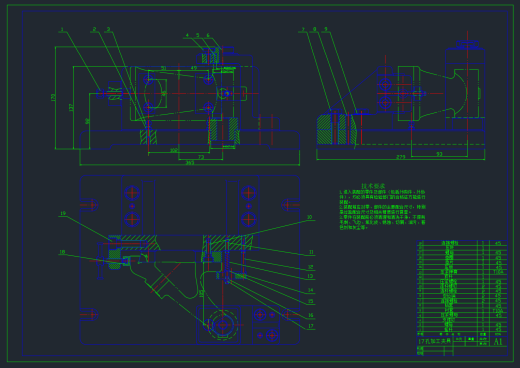The height and width of the screenshot is (368, 520).
Task: Select leader balloon 17 beside the plan view
Action: click(311, 326)
